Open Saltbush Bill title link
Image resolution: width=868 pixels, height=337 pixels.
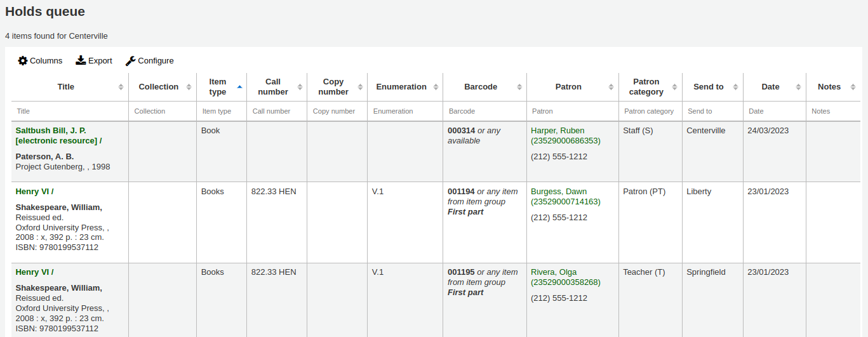point(51,131)
